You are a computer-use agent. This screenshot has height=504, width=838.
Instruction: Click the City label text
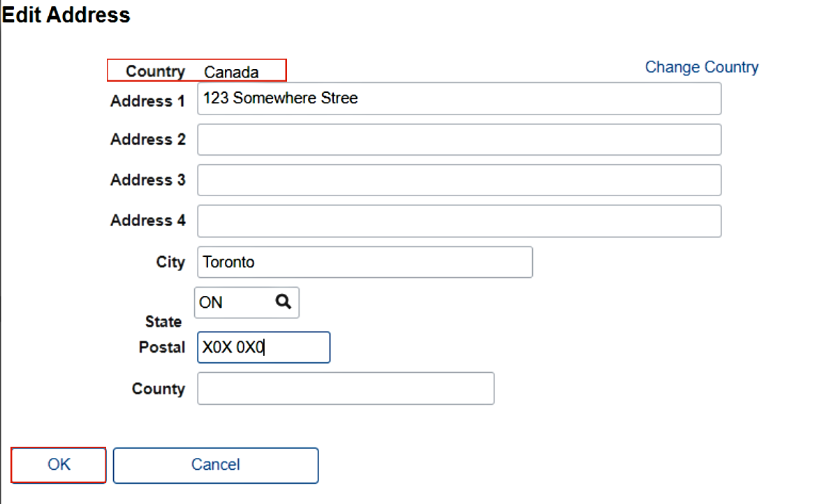(x=170, y=262)
